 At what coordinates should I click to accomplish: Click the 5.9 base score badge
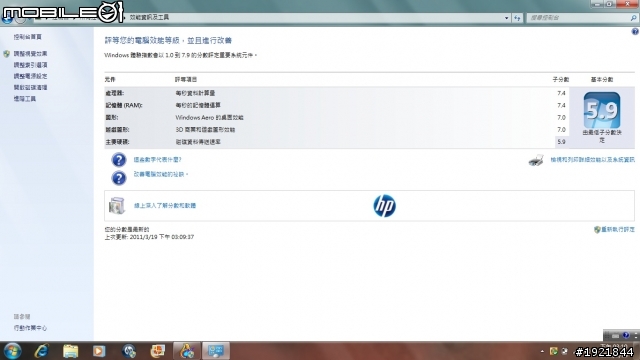[602, 110]
